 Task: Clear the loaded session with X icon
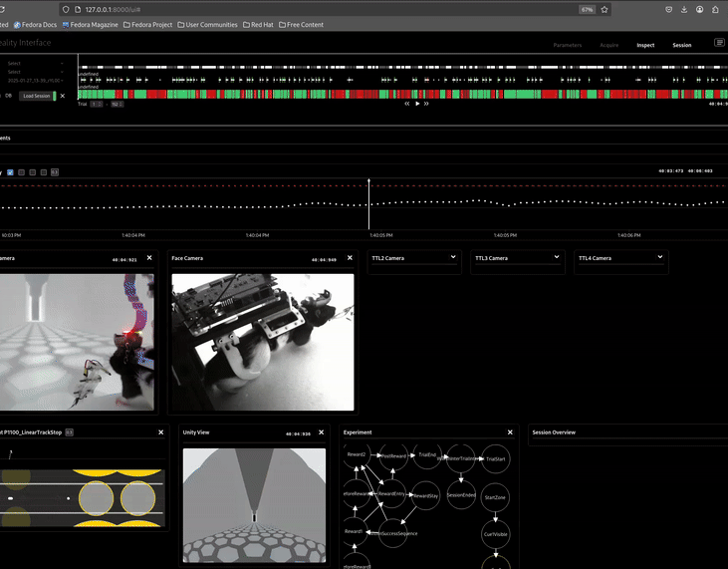[63, 96]
